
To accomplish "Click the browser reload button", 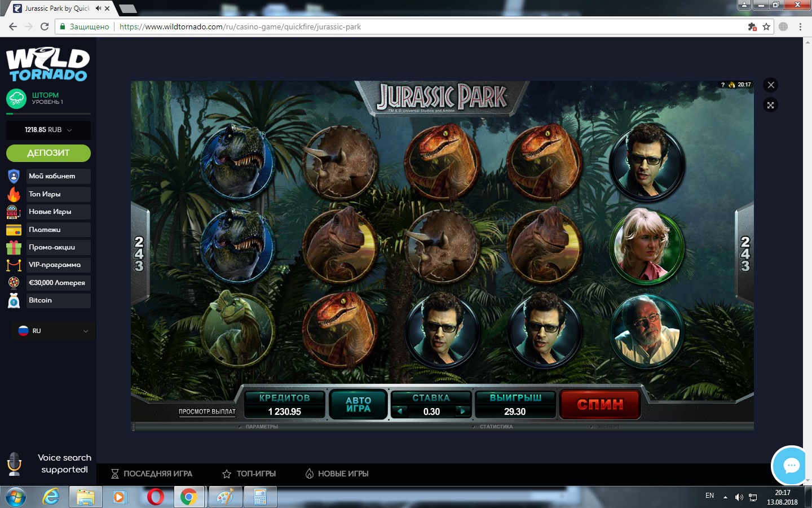I will [45, 27].
